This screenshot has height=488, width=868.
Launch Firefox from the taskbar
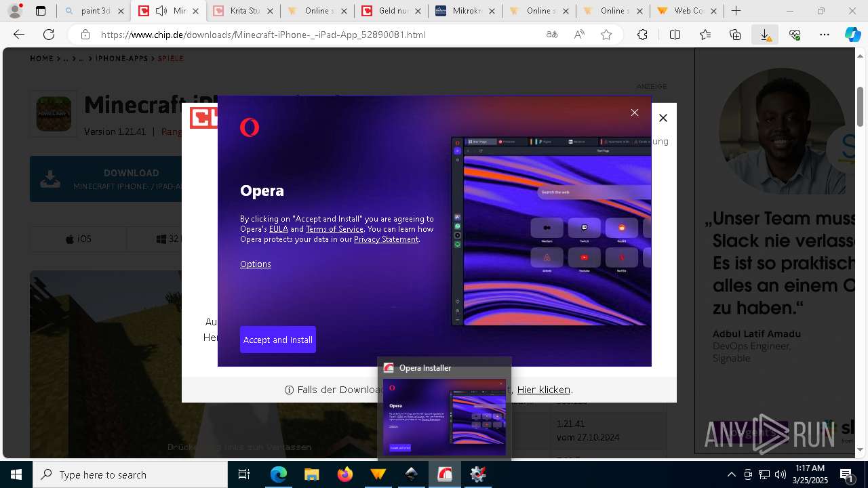(x=344, y=474)
